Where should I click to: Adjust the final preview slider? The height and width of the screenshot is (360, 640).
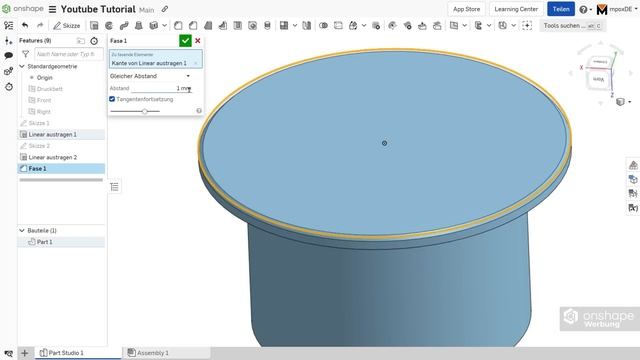[x=144, y=111]
